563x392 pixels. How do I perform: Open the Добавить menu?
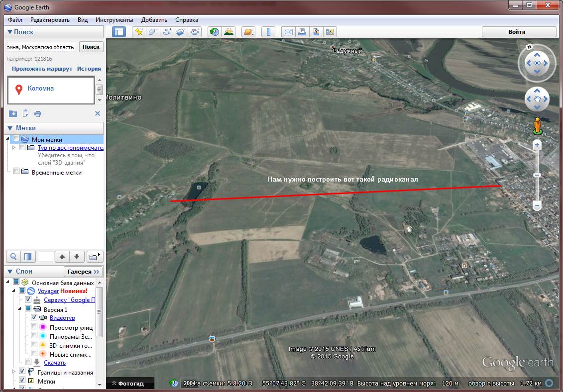(154, 20)
